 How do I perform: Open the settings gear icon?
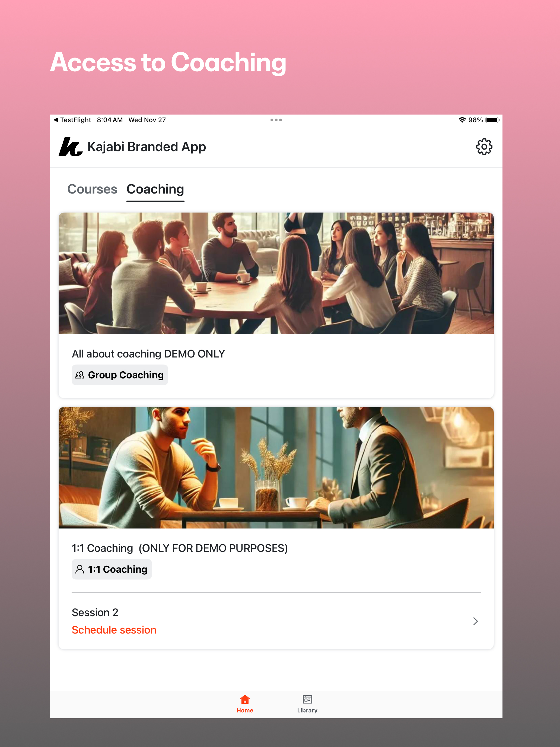point(484,147)
